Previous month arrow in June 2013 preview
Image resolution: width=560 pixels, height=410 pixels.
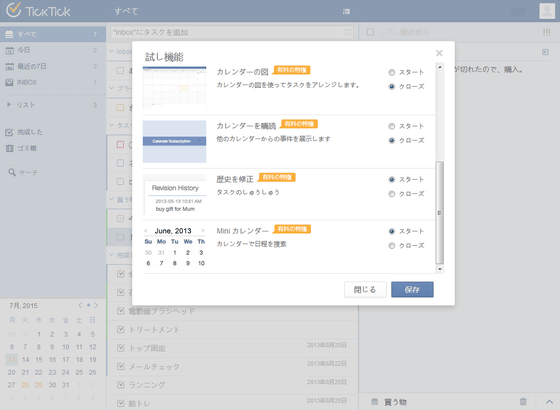click(146, 231)
